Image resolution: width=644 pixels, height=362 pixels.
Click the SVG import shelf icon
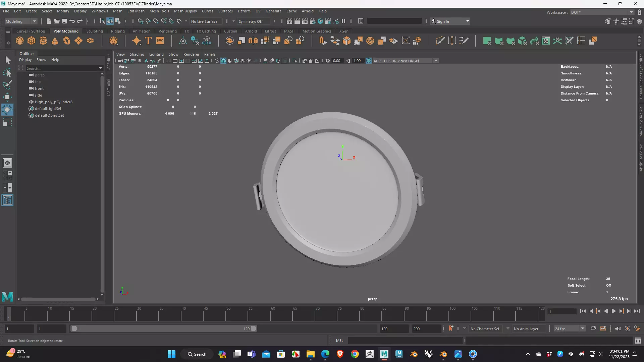[x=160, y=41]
